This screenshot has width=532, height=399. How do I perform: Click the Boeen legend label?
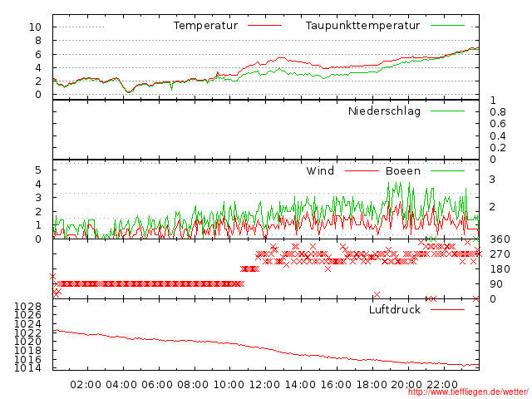(402, 170)
